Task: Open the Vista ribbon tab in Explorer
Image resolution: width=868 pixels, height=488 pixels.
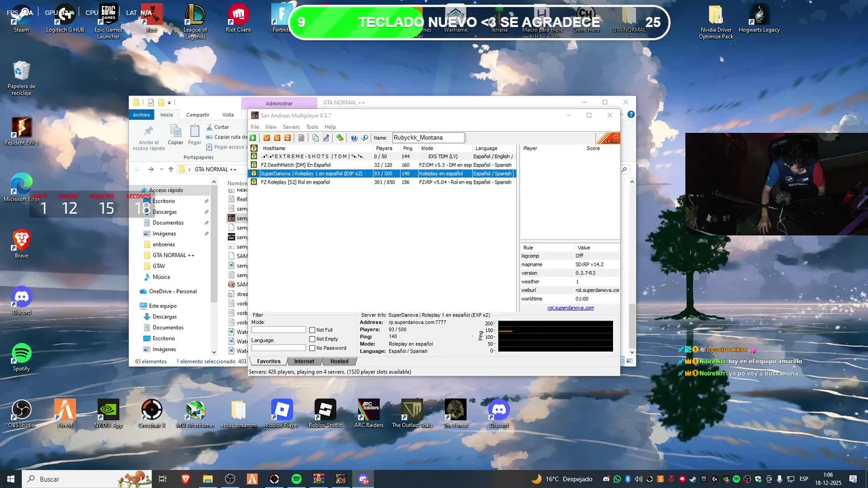Action: click(228, 115)
